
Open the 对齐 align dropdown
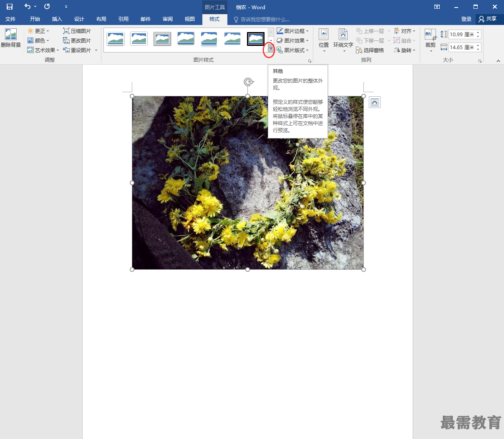(x=405, y=31)
